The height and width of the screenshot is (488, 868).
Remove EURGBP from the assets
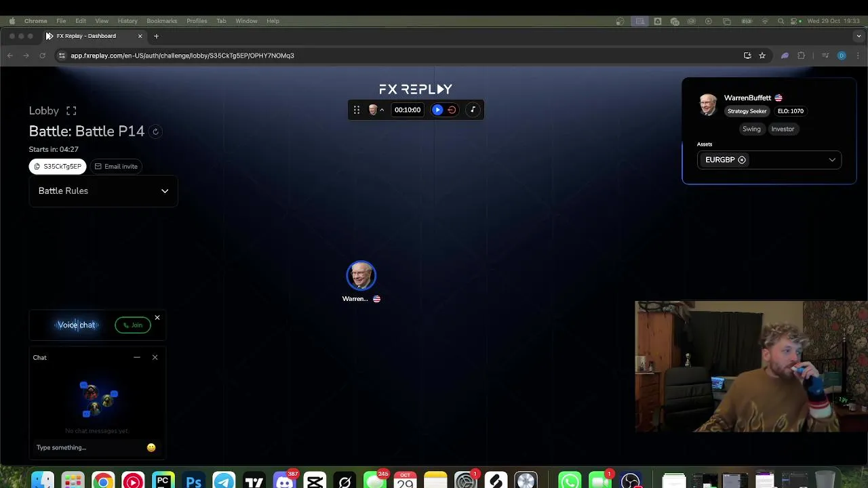(x=742, y=160)
